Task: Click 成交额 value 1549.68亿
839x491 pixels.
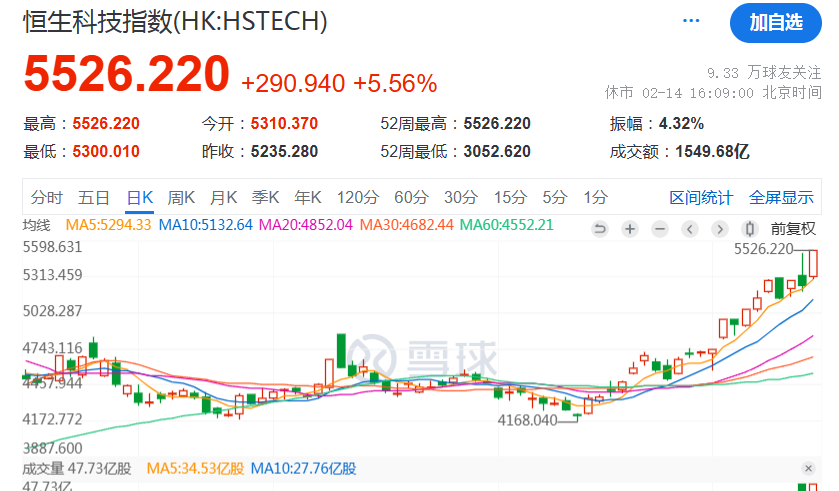Action: point(712,151)
